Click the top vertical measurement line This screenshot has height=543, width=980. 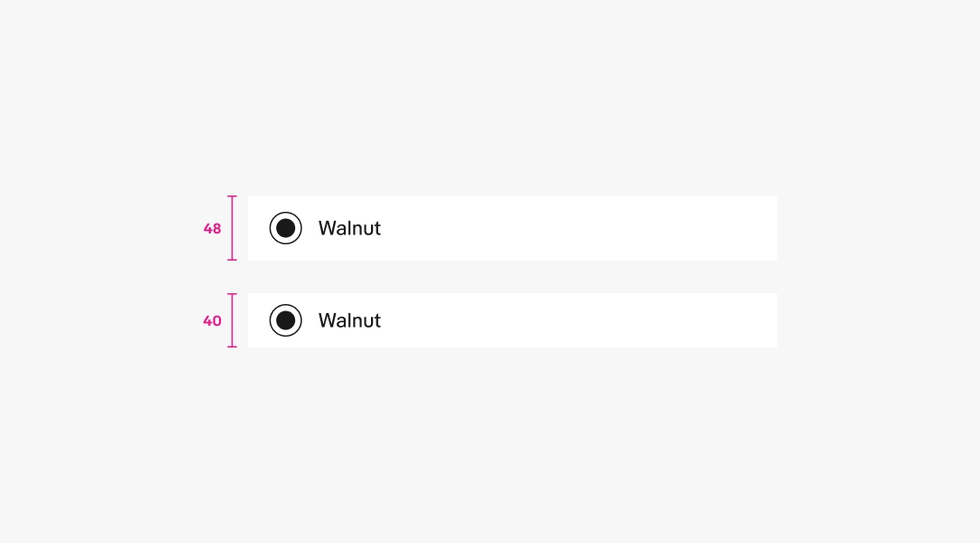coord(232,227)
